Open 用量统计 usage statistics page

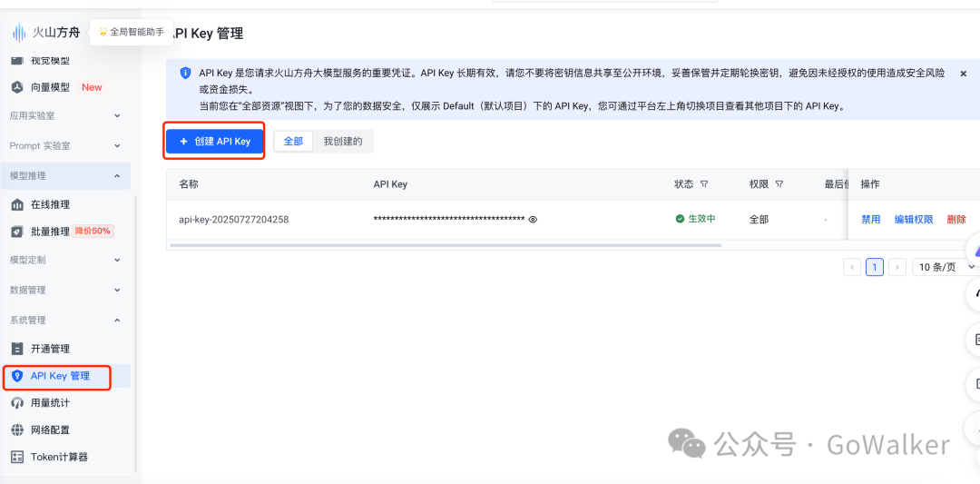coord(50,403)
